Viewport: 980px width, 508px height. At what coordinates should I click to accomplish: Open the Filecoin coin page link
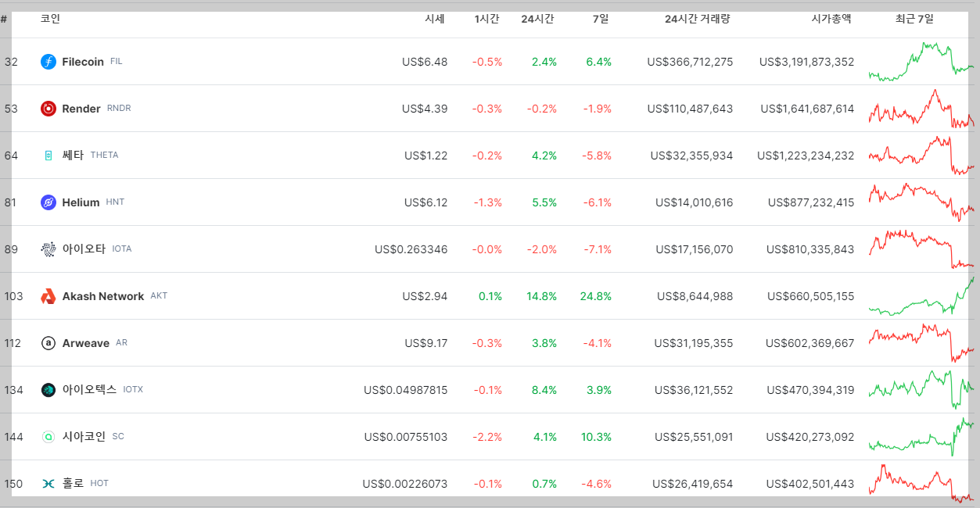click(83, 62)
